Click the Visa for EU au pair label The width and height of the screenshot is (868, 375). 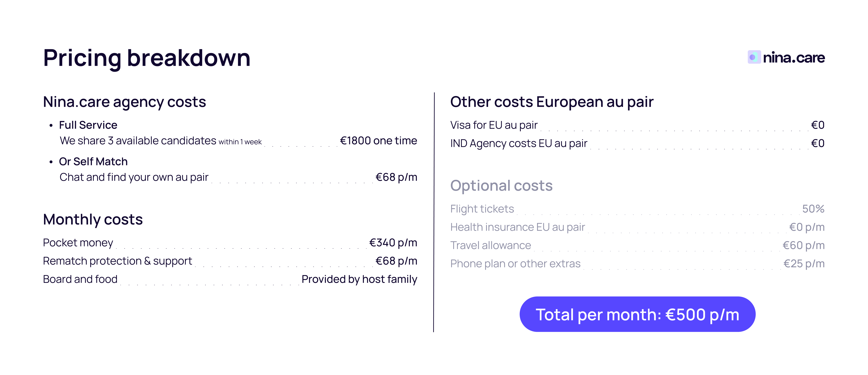click(x=494, y=125)
